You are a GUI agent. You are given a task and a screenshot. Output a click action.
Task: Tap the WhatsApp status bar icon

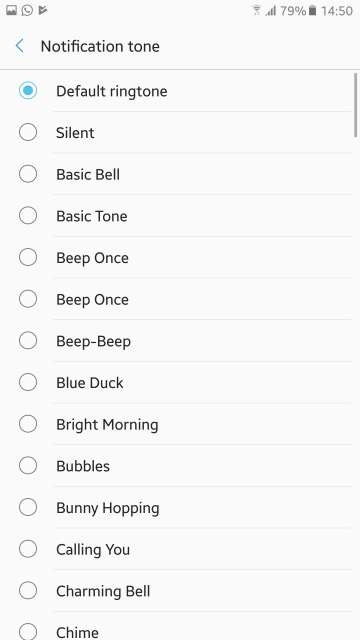coord(27,11)
